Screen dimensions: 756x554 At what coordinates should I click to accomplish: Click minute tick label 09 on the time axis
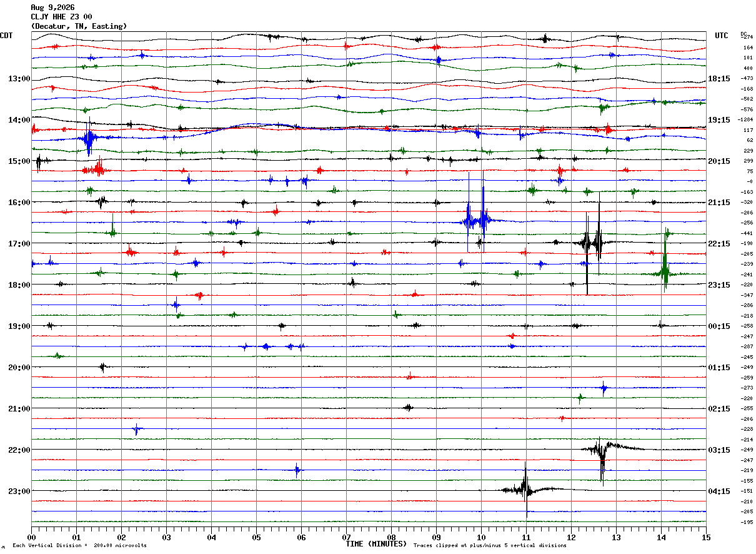(436, 537)
